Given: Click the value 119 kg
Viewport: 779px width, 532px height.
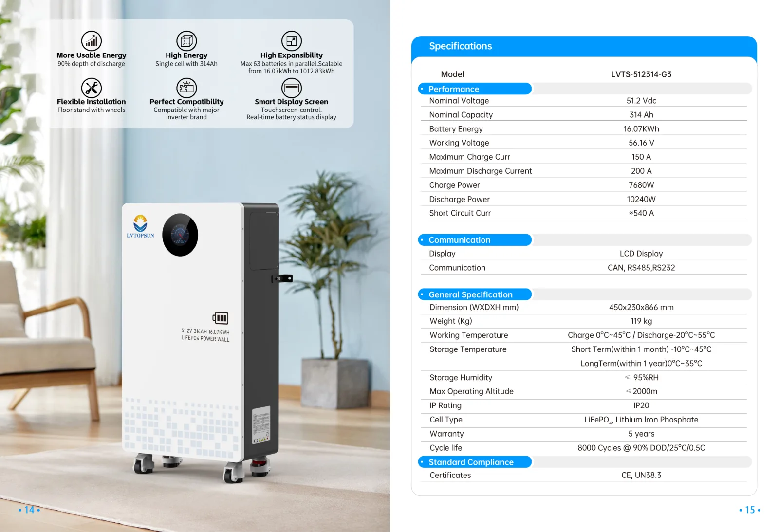Looking at the screenshot, I should [x=641, y=321].
